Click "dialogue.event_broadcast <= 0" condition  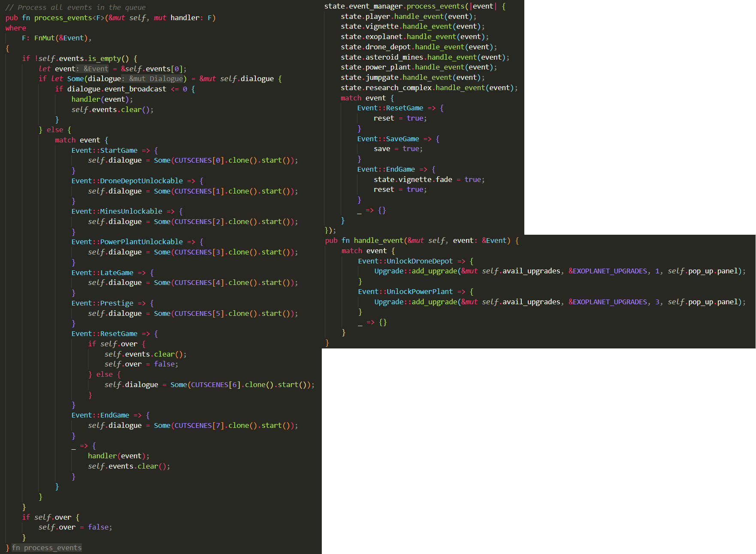[x=127, y=89]
